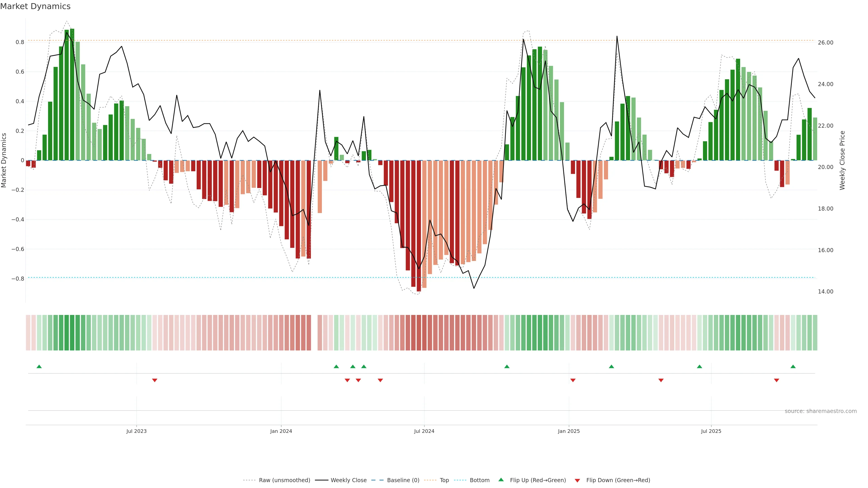868x488 pixels.
Task: Click the darkest green heat strip cell on the left
Action: click(x=72, y=332)
